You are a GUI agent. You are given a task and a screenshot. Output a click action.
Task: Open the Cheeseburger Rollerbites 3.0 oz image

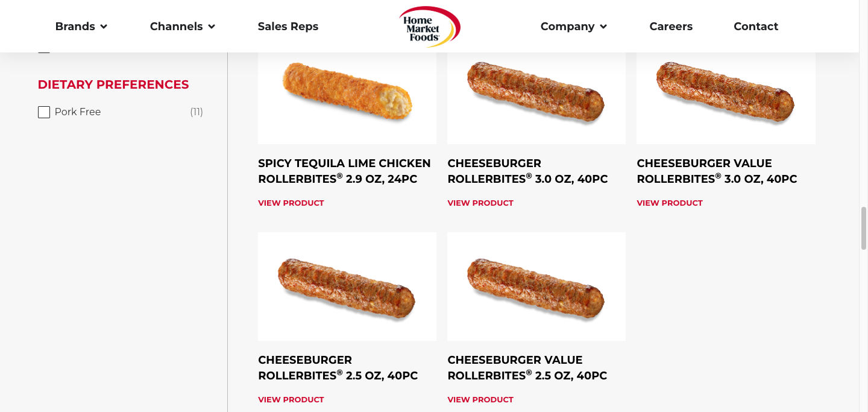(x=536, y=97)
